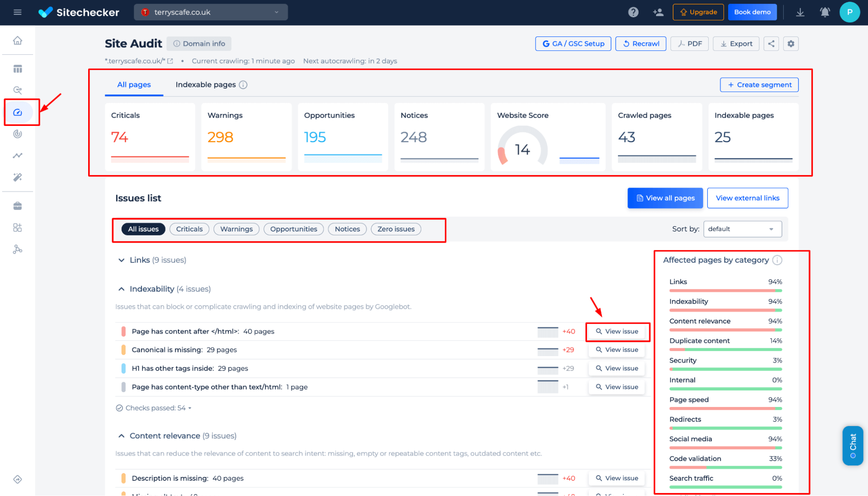Click Recrawl button
868x496 pixels.
click(x=642, y=43)
